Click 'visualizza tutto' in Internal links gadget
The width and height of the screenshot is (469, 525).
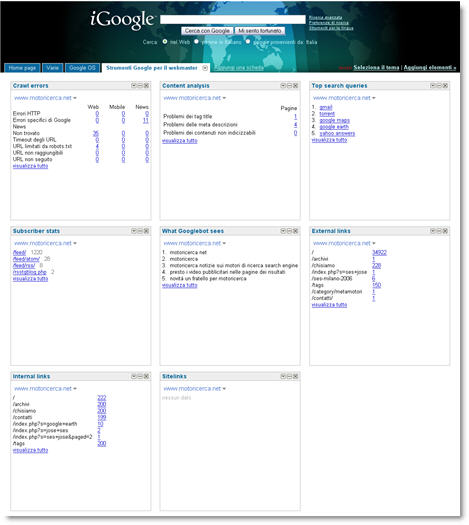(30, 450)
